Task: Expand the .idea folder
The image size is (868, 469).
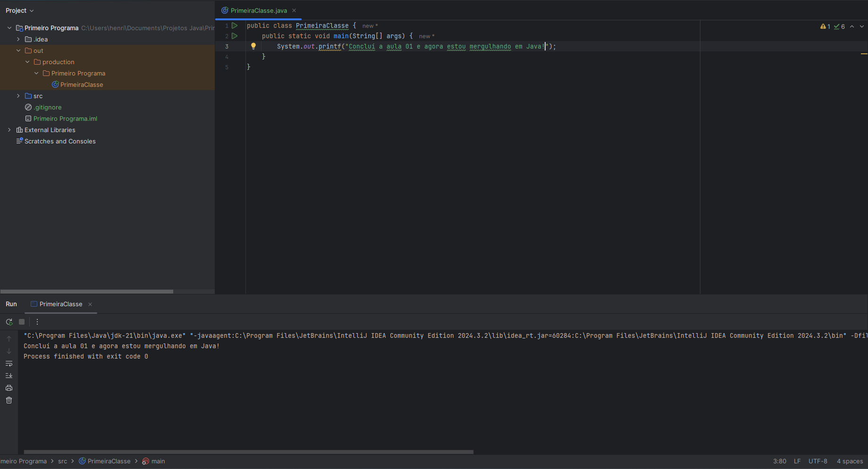Action: 18,39
